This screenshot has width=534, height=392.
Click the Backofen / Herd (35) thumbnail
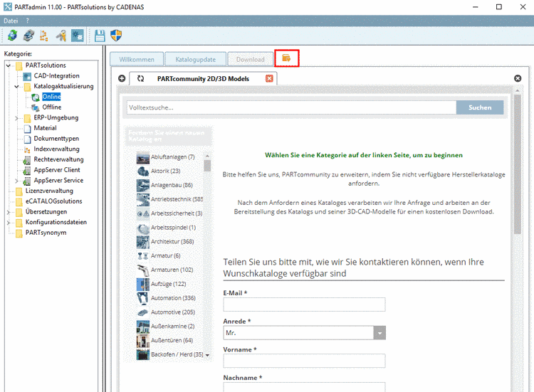coord(143,354)
